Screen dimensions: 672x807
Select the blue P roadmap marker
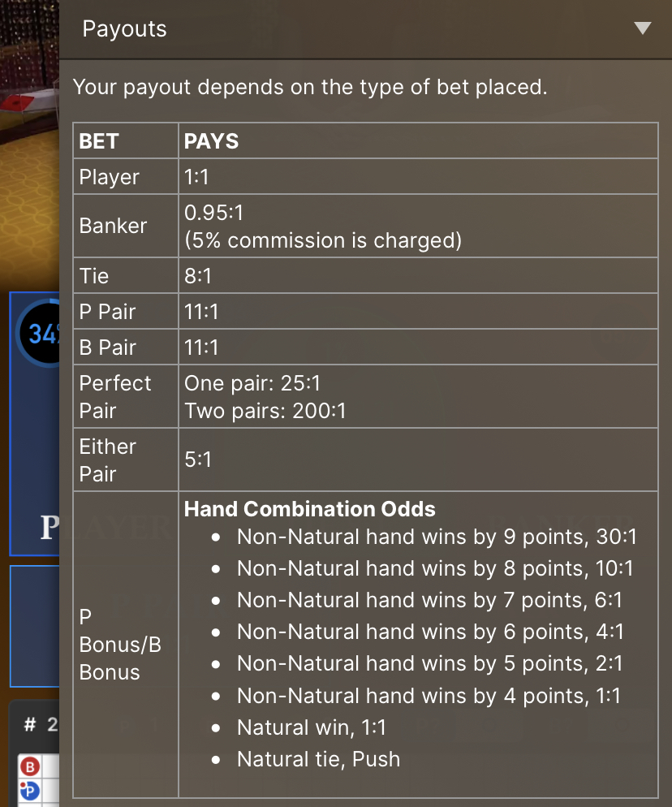pos(29,790)
